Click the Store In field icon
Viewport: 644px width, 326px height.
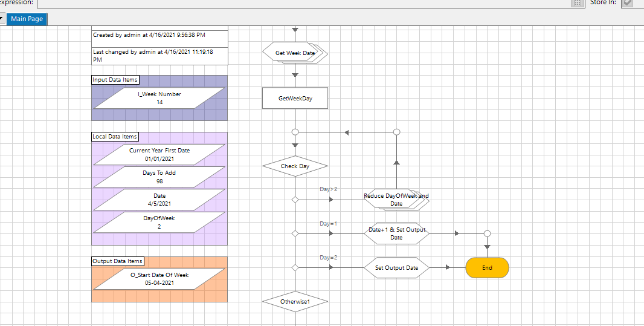(628, 3)
